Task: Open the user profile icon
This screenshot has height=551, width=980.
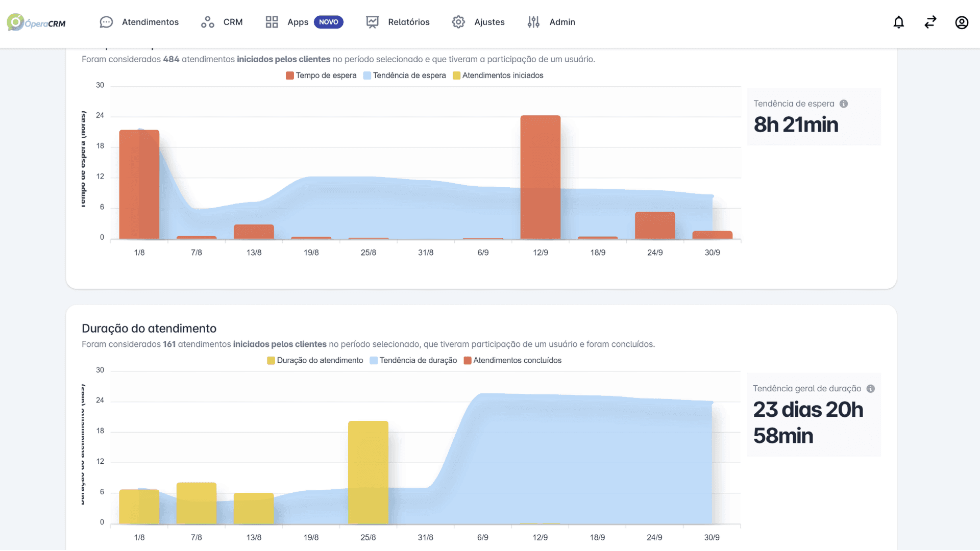Action: 962,22
